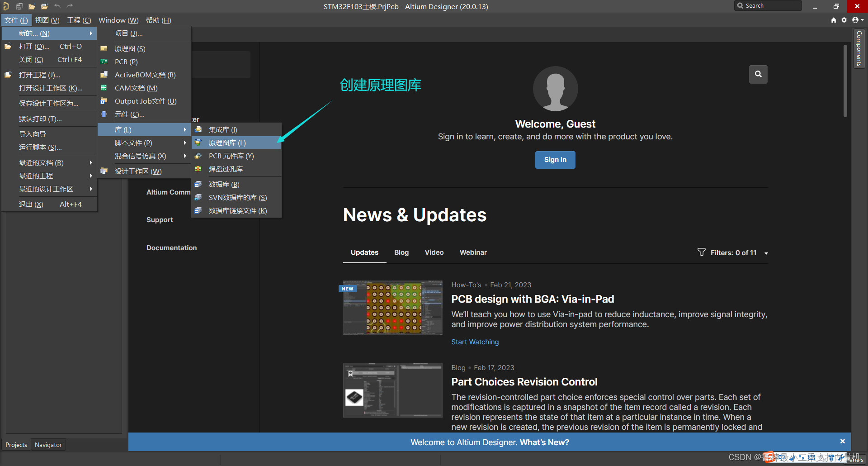The width and height of the screenshot is (868, 466).
Task: Click the icon beside SVN数据库的库 (S)
Action: coord(198,197)
